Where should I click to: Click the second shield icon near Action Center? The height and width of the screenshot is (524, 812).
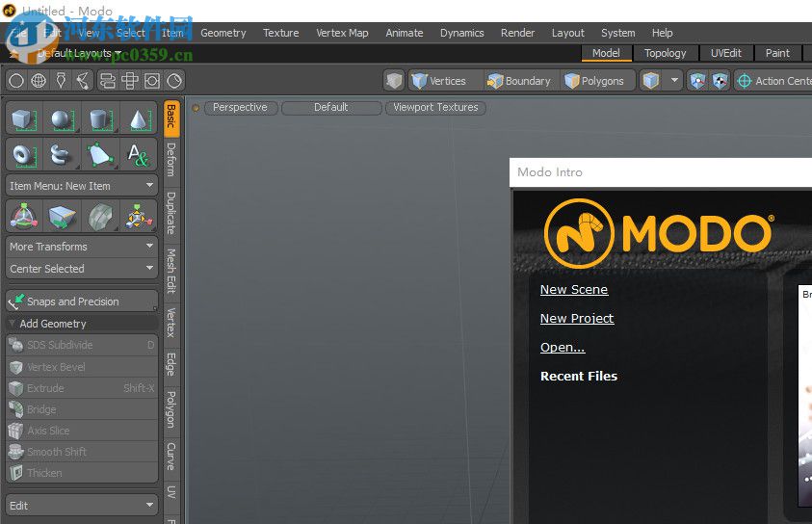click(x=720, y=81)
